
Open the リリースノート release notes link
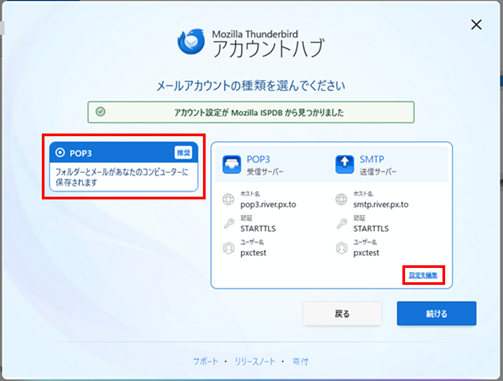pyautogui.click(x=255, y=361)
